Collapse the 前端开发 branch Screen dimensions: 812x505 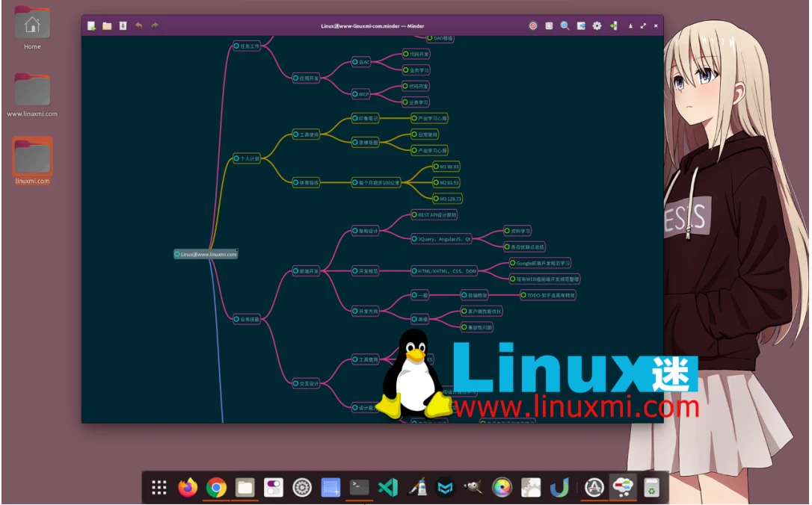[x=295, y=271]
